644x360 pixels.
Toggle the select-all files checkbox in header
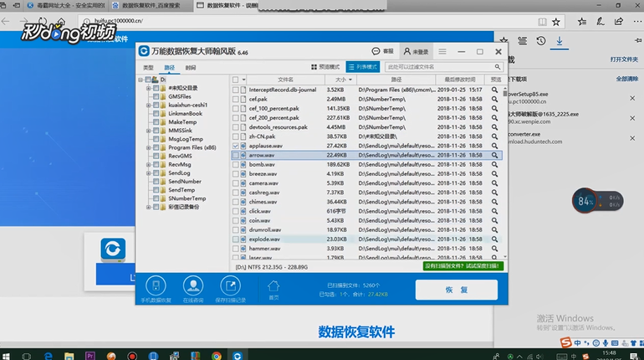click(x=235, y=80)
